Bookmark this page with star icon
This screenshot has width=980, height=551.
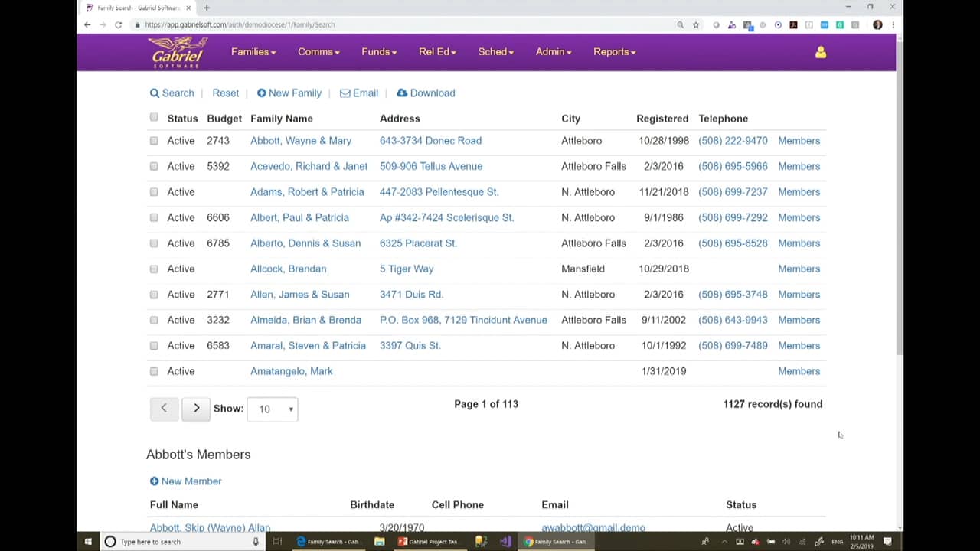click(696, 24)
